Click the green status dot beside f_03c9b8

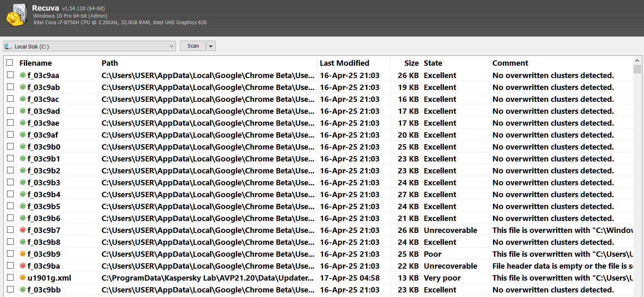click(x=23, y=242)
